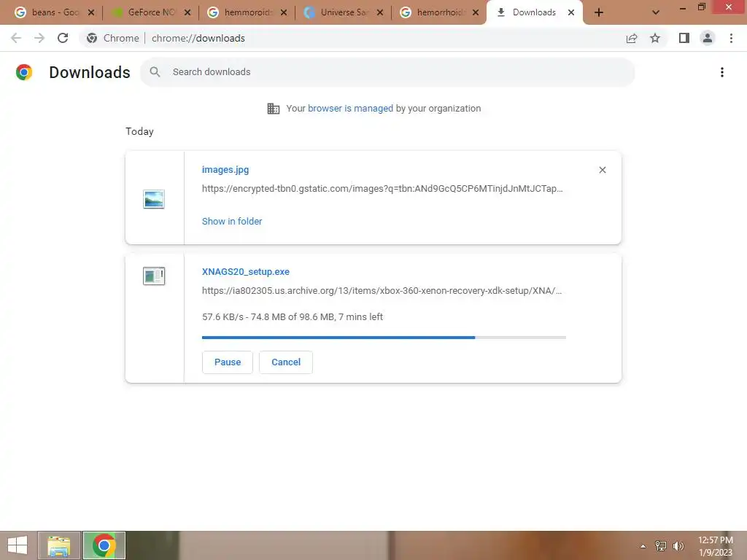The height and width of the screenshot is (560, 747).
Task: Open the profile avatar menu
Action: (x=708, y=38)
